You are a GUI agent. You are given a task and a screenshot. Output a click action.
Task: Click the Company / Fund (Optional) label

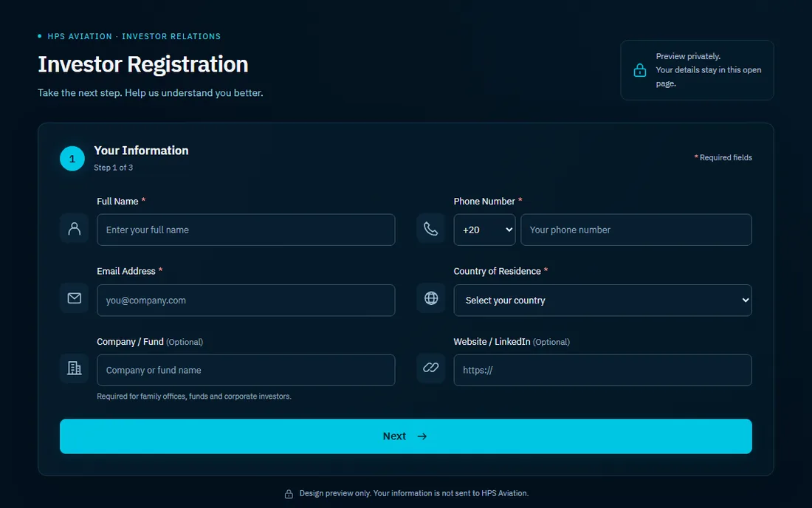pos(150,342)
